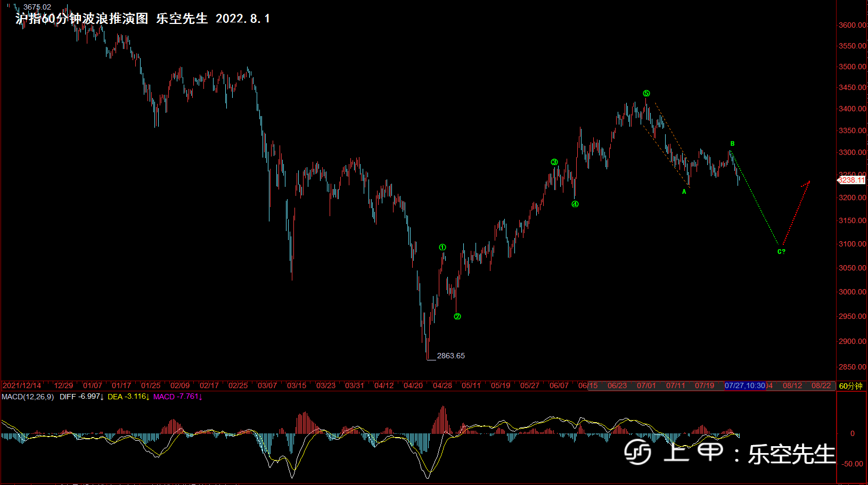
Task: Select the wave ① annotation marker
Action: (x=443, y=247)
